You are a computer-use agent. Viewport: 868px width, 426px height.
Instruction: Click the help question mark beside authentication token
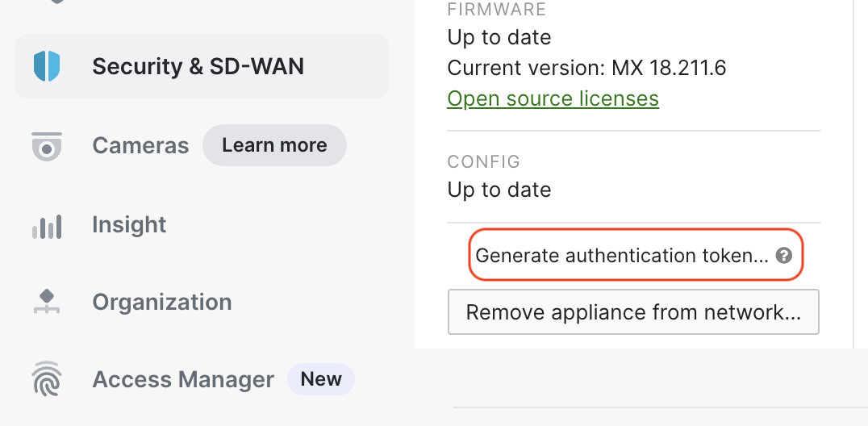tap(783, 256)
